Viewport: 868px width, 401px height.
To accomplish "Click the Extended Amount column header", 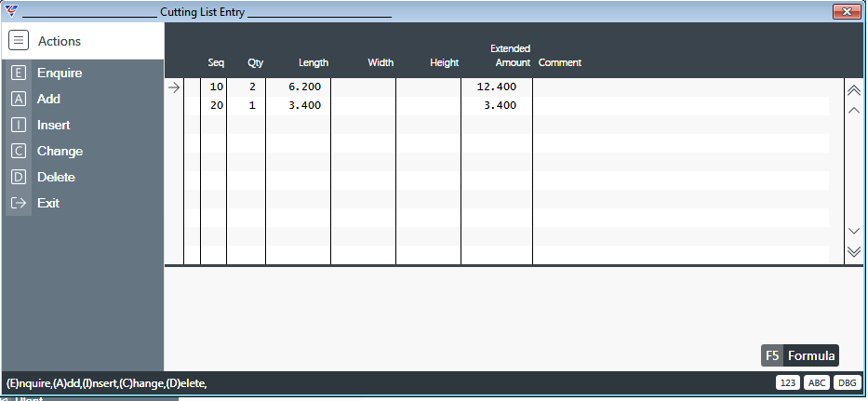I will (511, 56).
